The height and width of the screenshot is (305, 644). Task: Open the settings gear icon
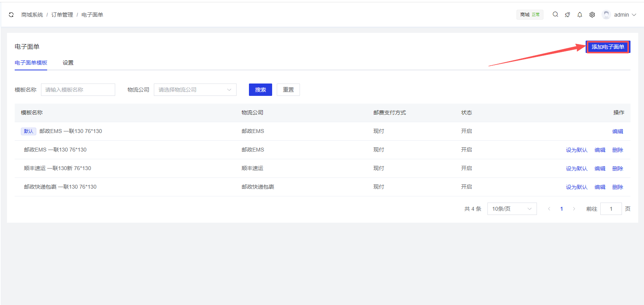click(x=592, y=15)
